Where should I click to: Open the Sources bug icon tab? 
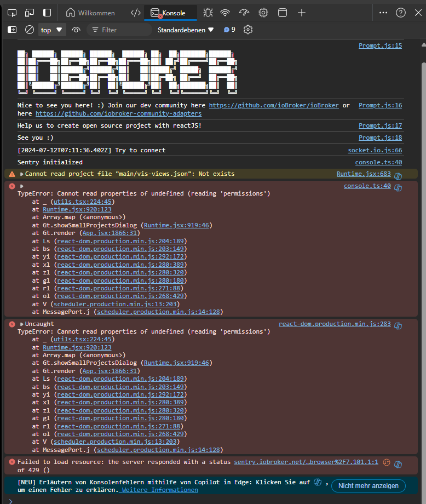click(x=208, y=13)
